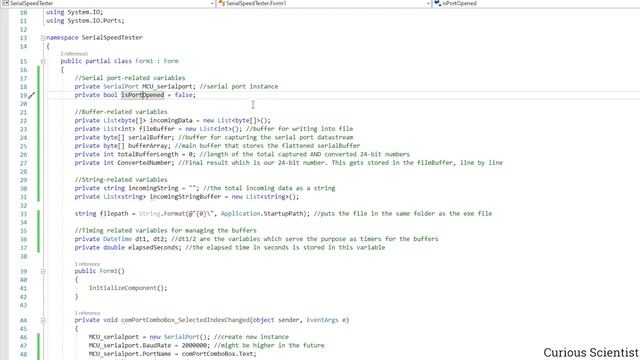The height and width of the screenshot is (360, 640).
Task: Click the totalBufferLength variable name
Action: pos(148,154)
